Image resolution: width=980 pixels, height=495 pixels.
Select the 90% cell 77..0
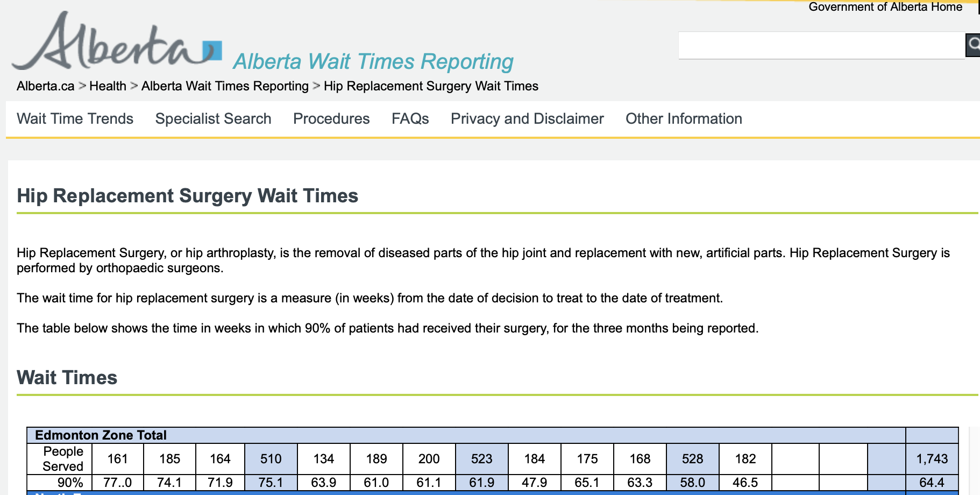(118, 483)
